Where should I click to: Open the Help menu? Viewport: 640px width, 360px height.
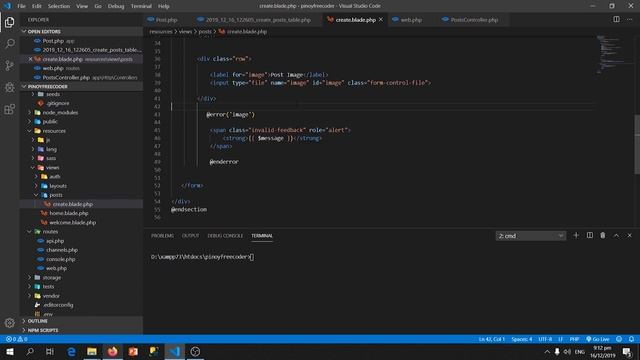[164, 6]
